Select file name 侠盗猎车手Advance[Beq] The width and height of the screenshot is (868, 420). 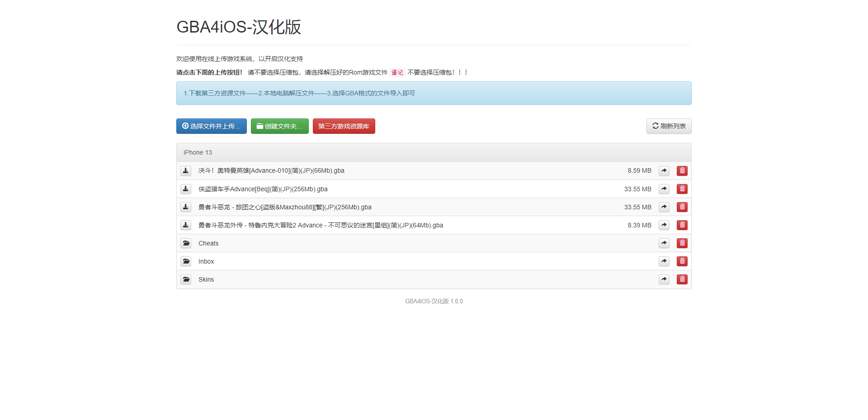263,189
